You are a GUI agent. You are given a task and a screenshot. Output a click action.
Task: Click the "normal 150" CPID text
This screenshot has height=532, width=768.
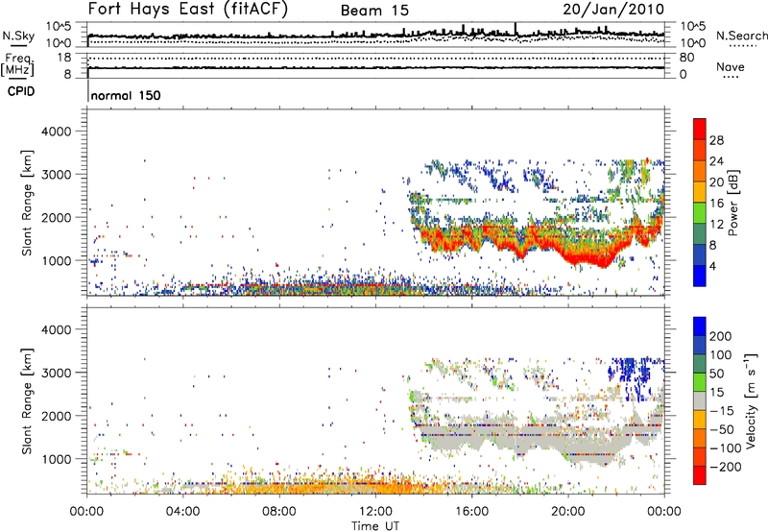126,95
